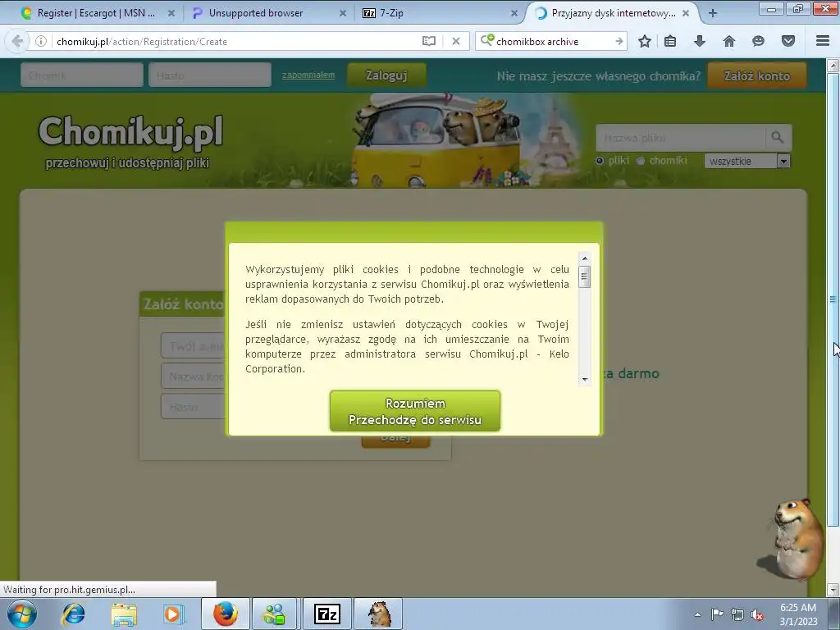
Task: Click the hamster mascot in page corner
Action: 797,540
